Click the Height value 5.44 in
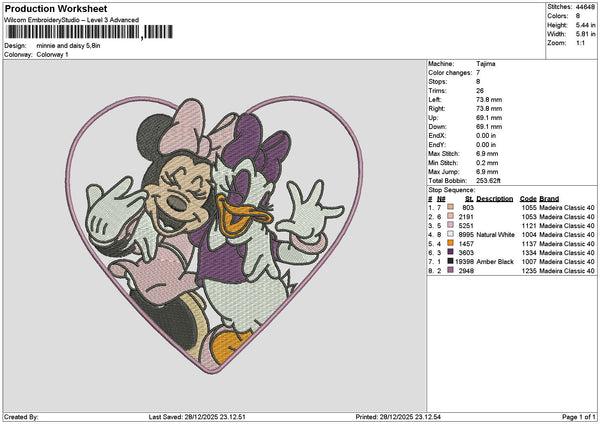 click(585, 25)
